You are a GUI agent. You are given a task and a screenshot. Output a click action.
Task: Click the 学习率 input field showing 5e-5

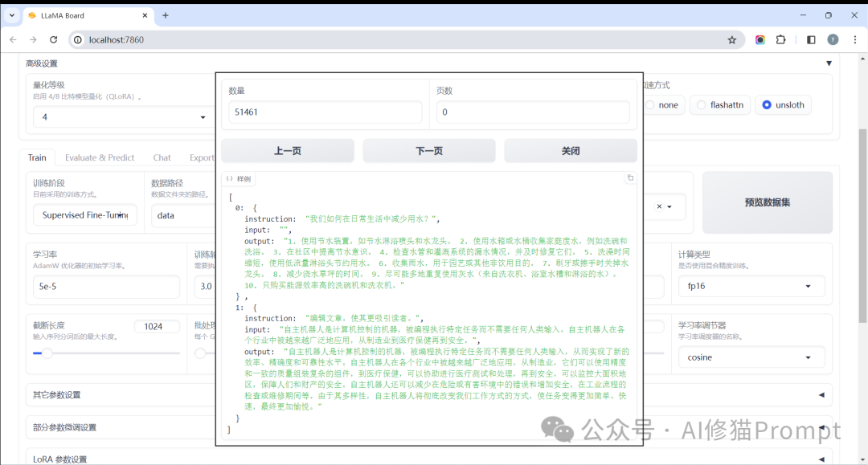tap(106, 286)
